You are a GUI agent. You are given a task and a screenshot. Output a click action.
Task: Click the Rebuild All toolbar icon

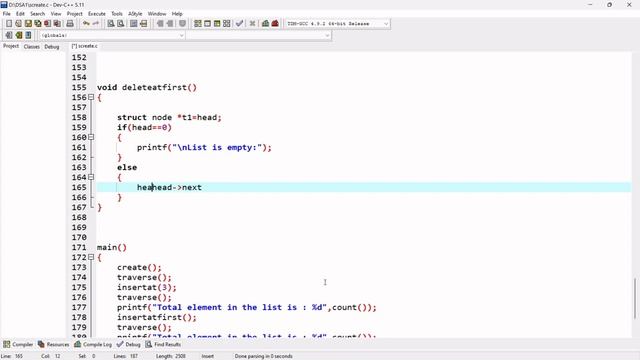[227, 24]
